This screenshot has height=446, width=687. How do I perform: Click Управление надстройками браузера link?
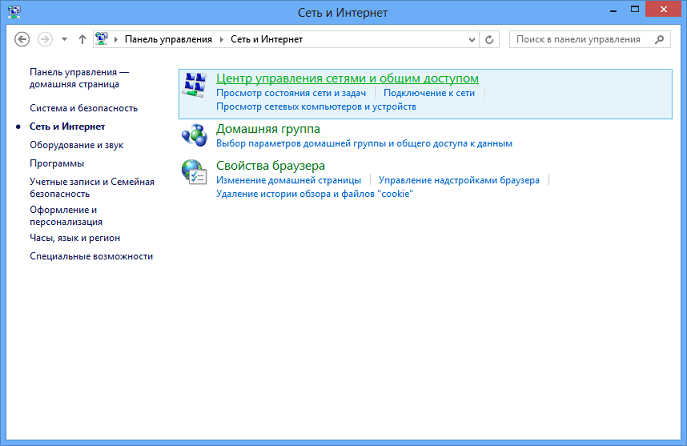(459, 180)
